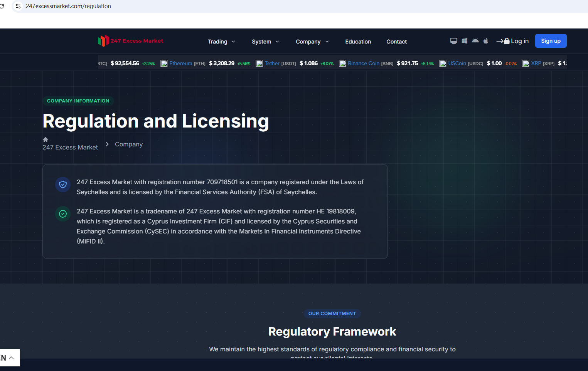Click the blue shield icon beside Seychelles text

[63, 185]
